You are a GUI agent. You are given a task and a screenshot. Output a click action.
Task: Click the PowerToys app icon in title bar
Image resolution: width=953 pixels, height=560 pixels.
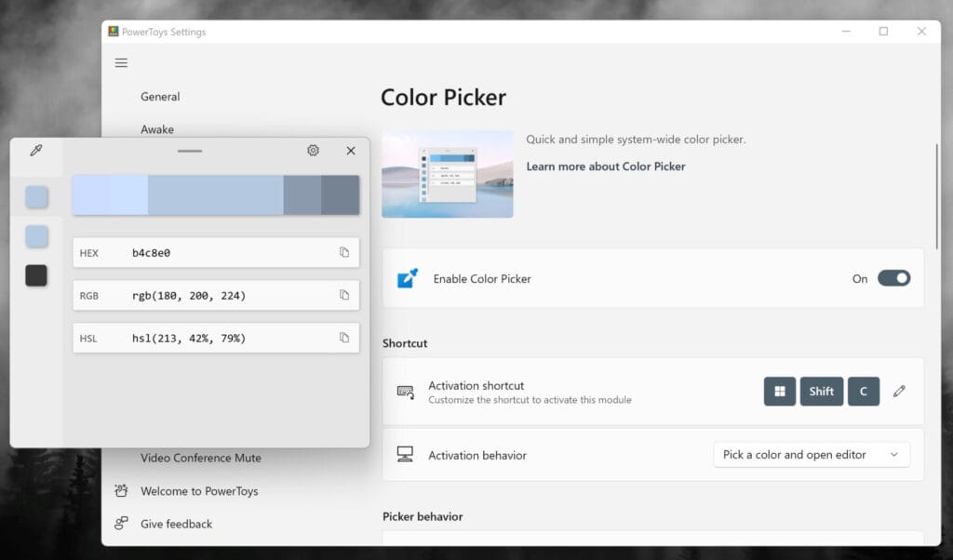pyautogui.click(x=113, y=32)
